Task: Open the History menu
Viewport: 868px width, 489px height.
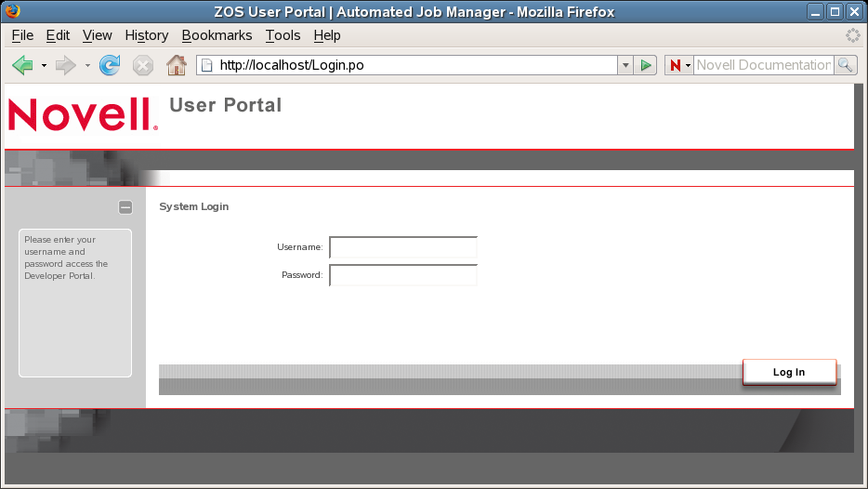Action: click(147, 35)
